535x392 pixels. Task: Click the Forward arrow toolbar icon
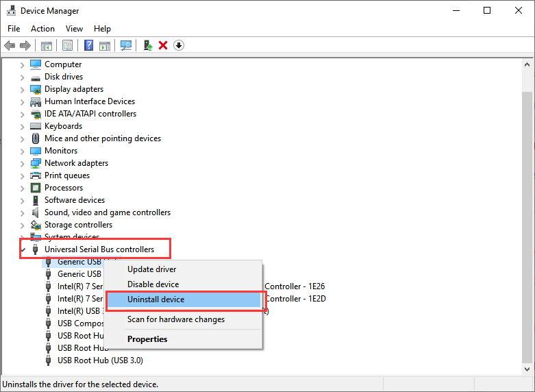pyautogui.click(x=25, y=45)
